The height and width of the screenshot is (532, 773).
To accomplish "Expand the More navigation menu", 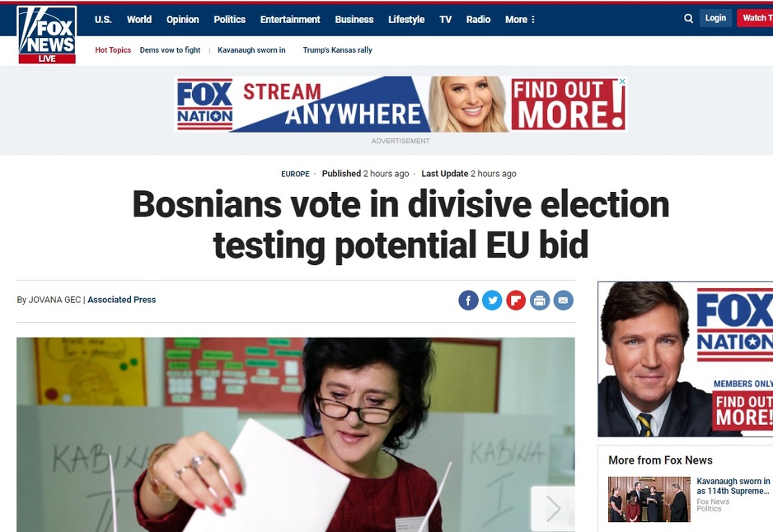I will [x=520, y=19].
